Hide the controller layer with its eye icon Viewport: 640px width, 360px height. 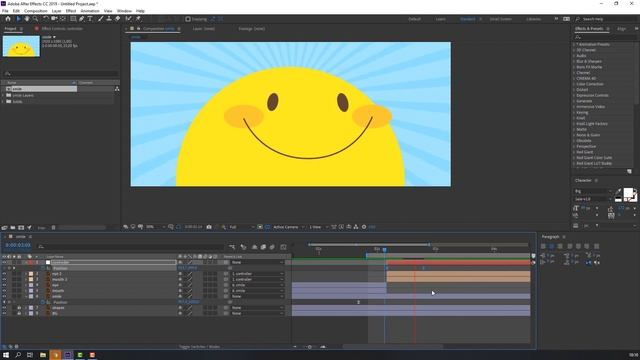4,262
